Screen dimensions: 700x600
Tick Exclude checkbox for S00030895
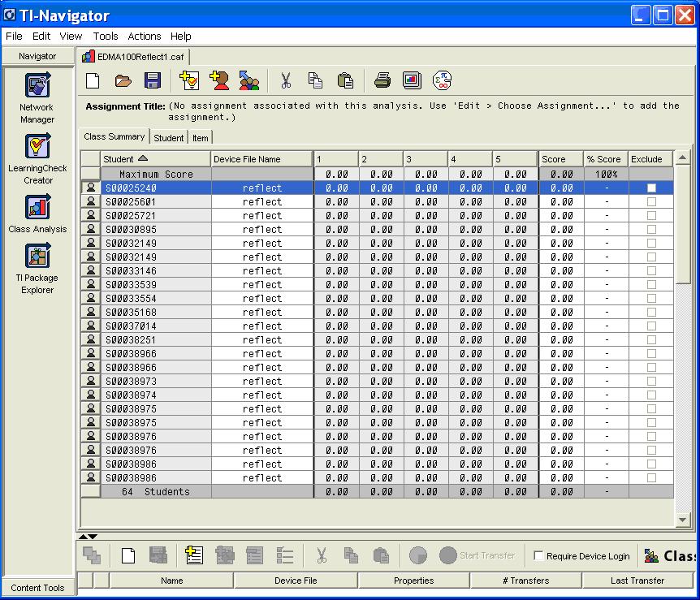point(651,230)
